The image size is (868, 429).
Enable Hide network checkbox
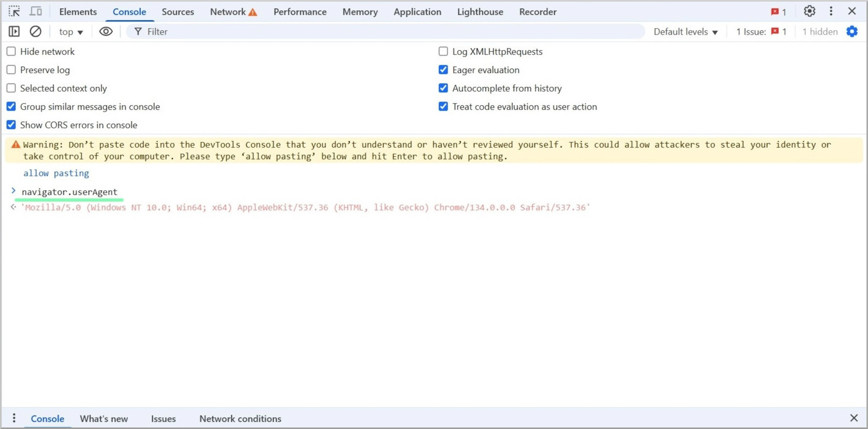click(11, 51)
